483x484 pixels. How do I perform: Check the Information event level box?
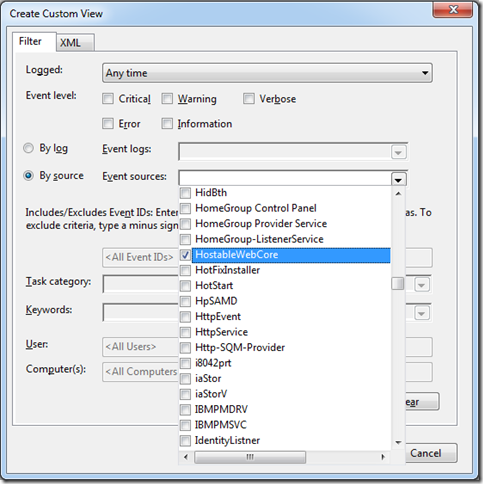click(167, 124)
